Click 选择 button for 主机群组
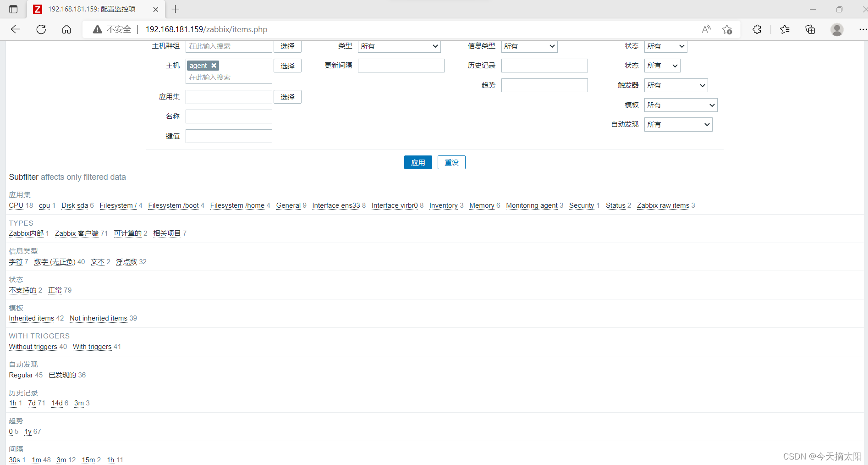 click(x=288, y=46)
